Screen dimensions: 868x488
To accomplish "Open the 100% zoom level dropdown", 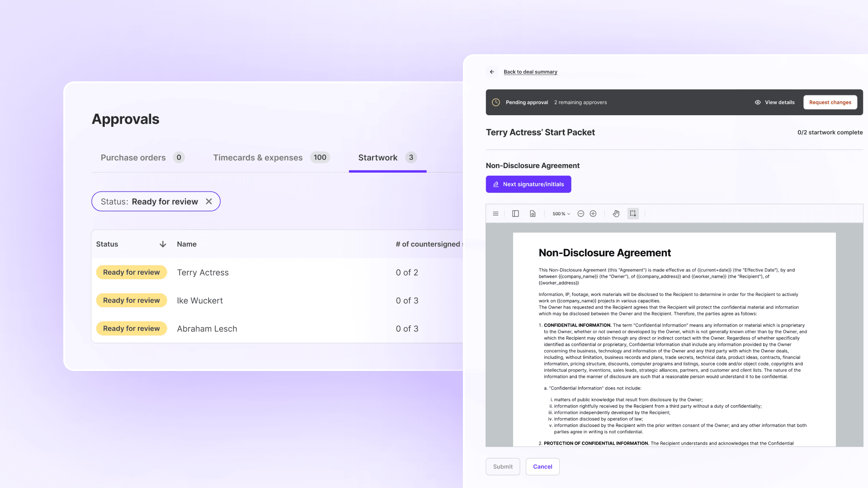I will tap(561, 214).
